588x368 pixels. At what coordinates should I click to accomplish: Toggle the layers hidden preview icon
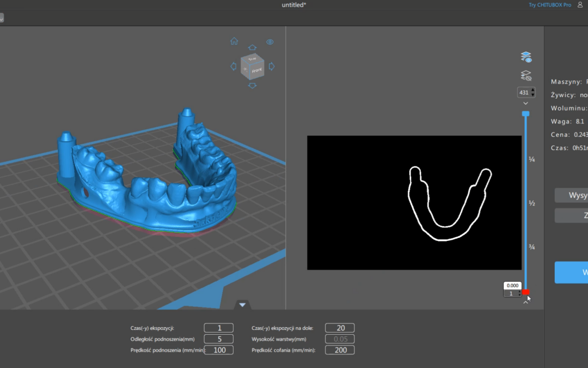[x=525, y=75]
